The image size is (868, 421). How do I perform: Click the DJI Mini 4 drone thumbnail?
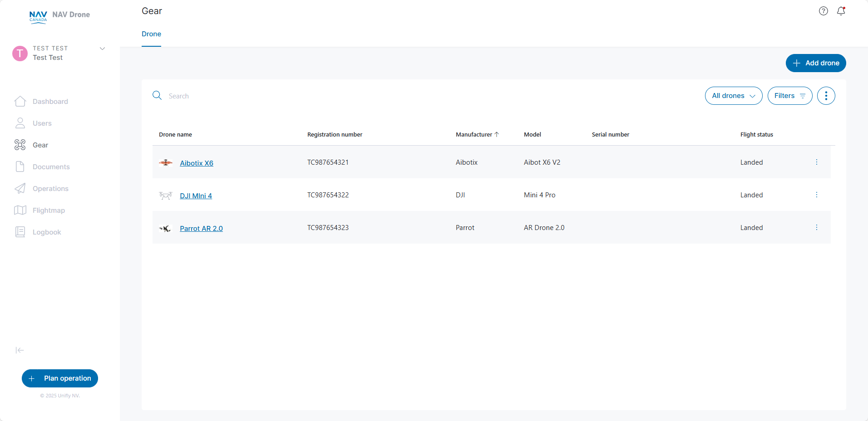pyautogui.click(x=166, y=196)
